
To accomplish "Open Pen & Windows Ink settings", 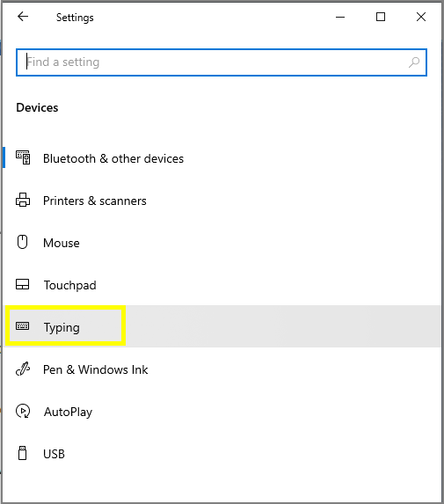I will 222,369.
